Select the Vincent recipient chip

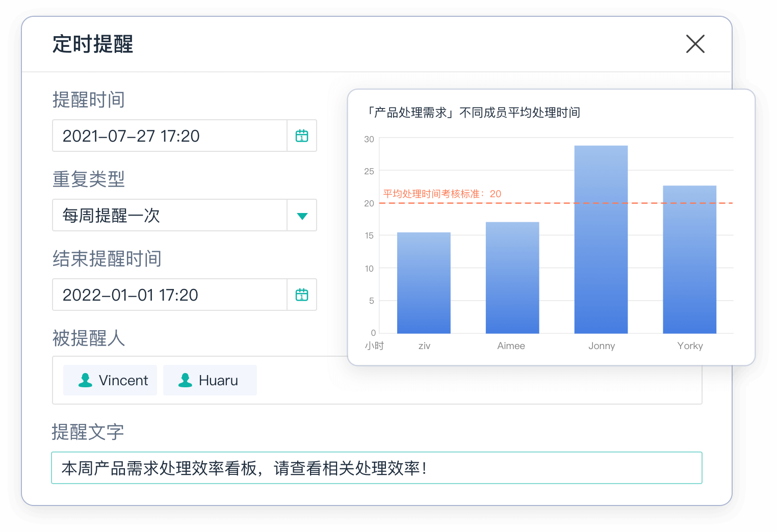click(x=110, y=380)
